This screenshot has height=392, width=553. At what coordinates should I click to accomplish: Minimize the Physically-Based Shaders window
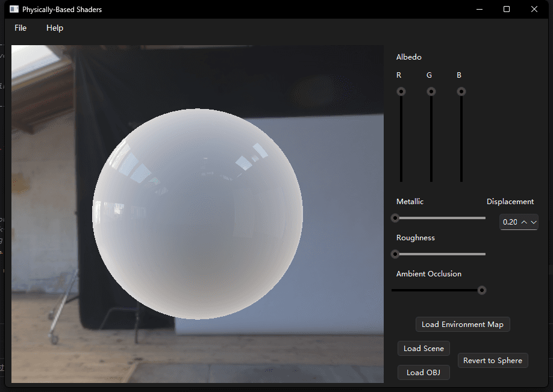[x=480, y=9]
